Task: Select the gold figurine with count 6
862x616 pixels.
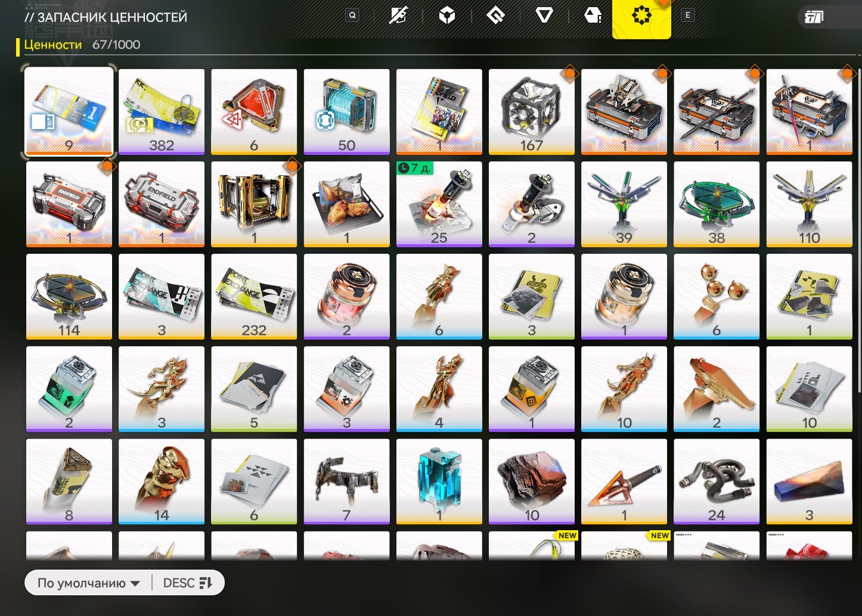Action: click(x=439, y=296)
